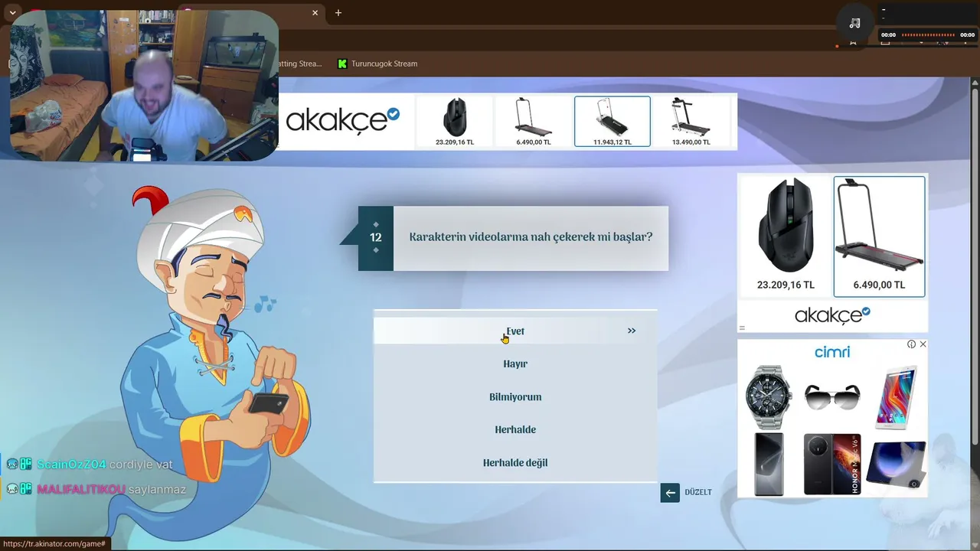
Task: Open the blue tablet with stand product
Action: coord(897,465)
